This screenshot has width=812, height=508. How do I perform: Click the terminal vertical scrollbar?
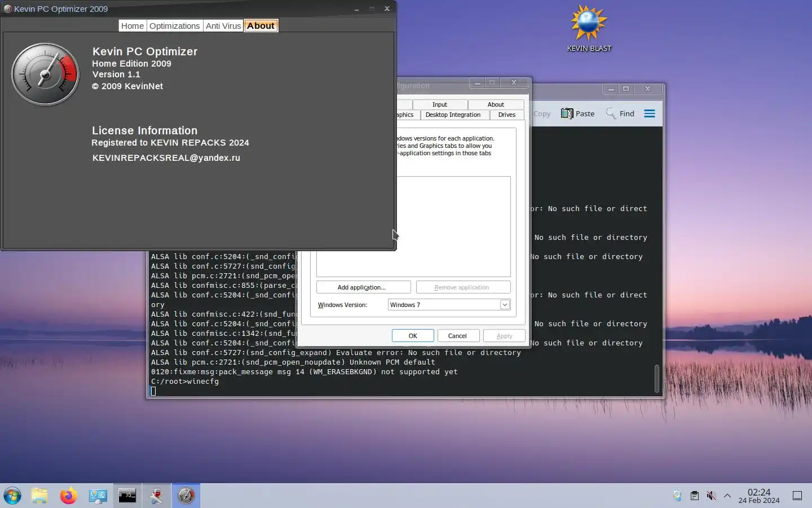(657, 378)
